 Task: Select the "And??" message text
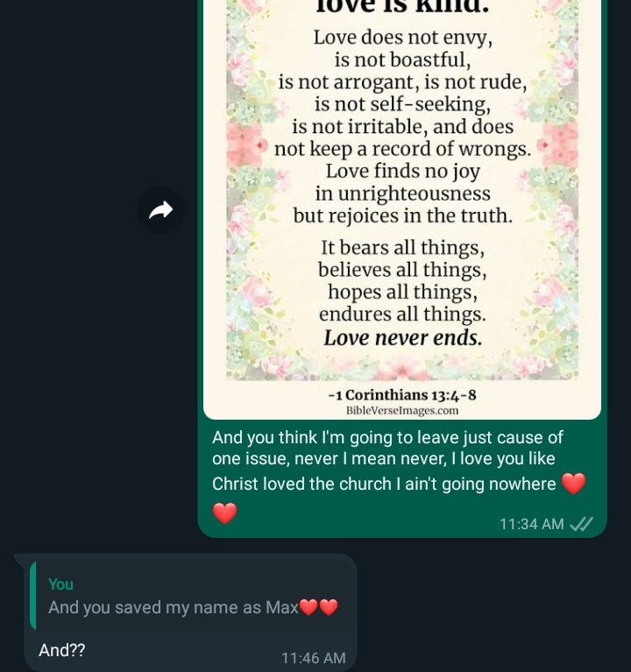pyautogui.click(x=61, y=651)
